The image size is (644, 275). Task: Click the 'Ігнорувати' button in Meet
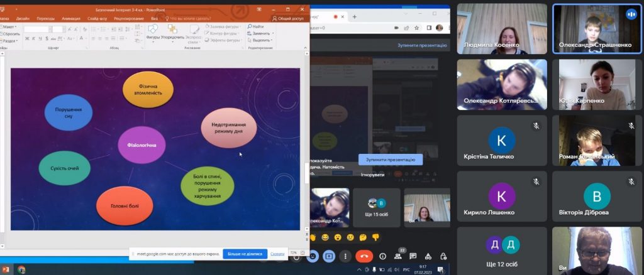point(372,175)
